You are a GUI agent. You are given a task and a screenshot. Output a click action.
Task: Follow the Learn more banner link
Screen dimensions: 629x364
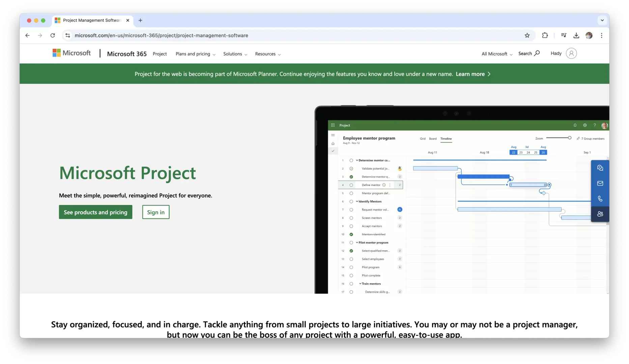(x=473, y=74)
